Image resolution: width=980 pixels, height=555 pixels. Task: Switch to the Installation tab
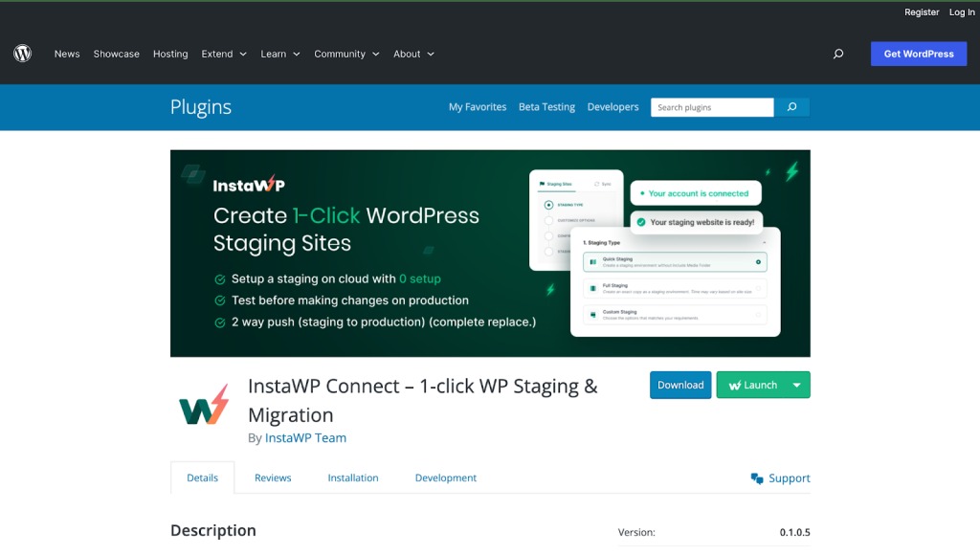[x=353, y=477]
